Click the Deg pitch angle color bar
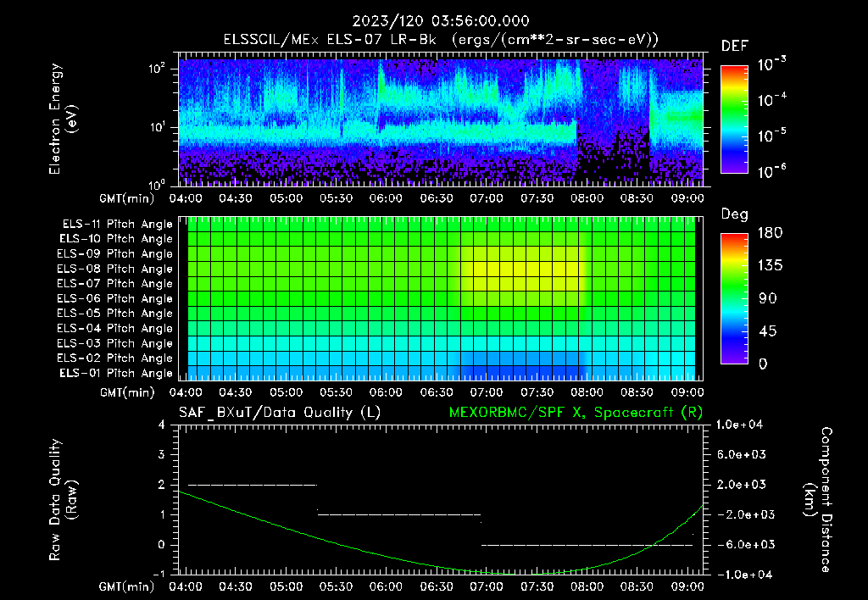 tap(734, 298)
